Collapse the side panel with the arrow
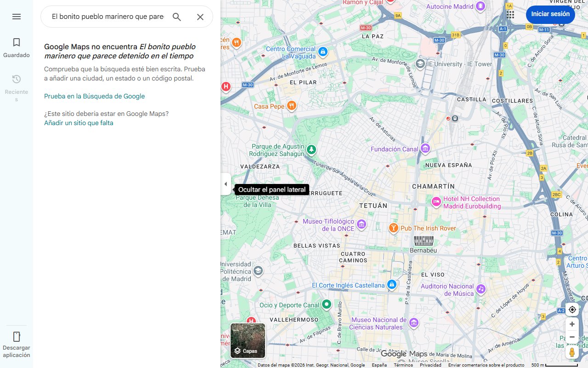588x368 pixels. [x=226, y=184]
